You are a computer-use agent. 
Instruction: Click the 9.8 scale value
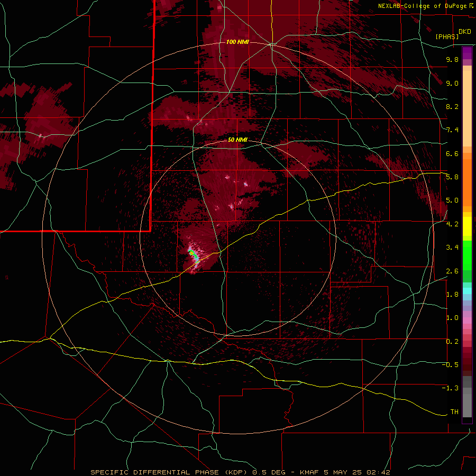coord(452,59)
